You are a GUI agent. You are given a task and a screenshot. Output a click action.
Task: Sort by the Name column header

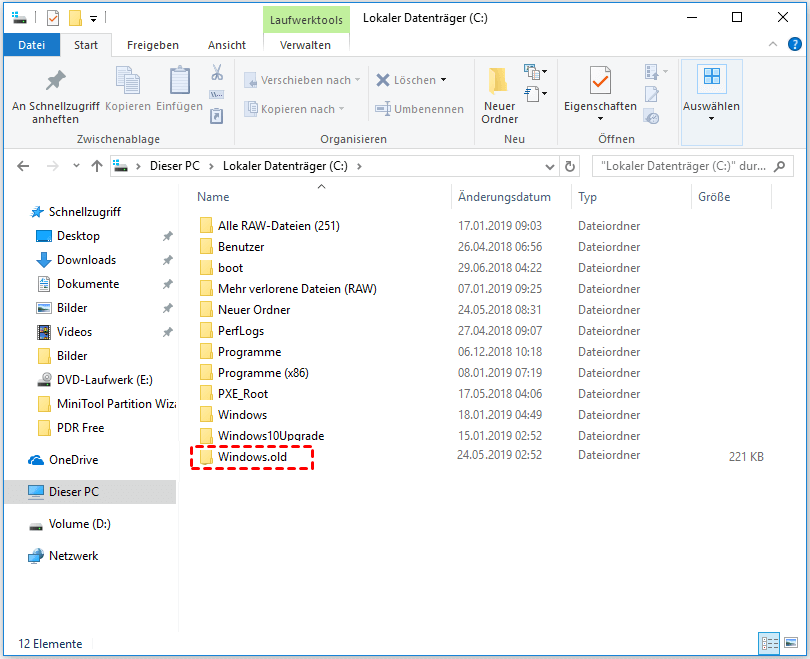(x=213, y=197)
